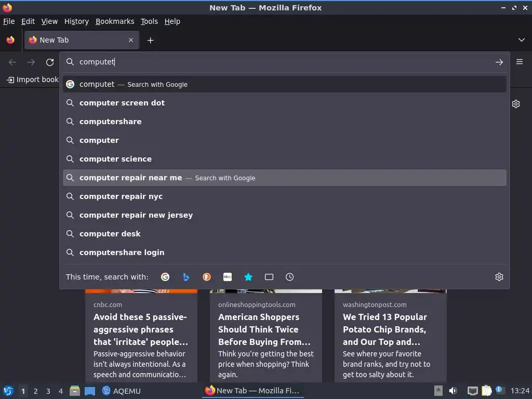Search with Google one-off icon
Viewport: 532px width, 399px height.
[x=165, y=277]
